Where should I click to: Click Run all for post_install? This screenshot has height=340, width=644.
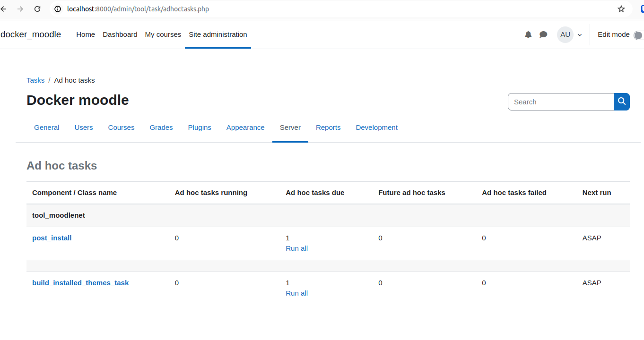[x=297, y=248]
